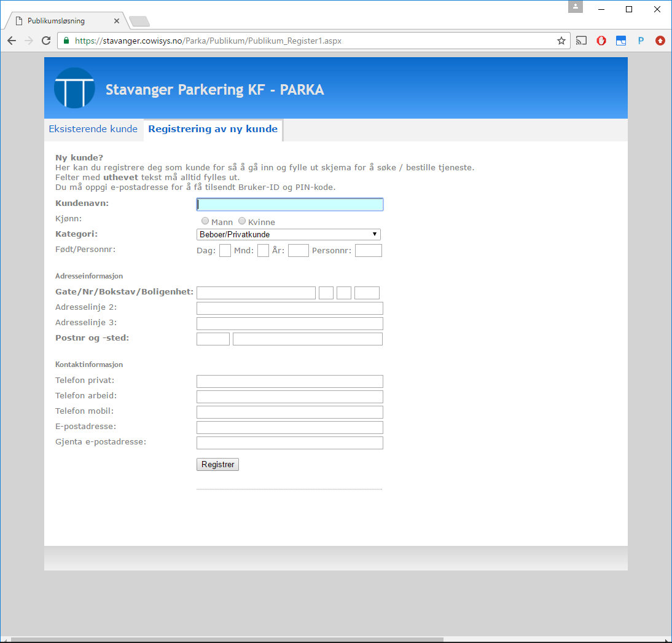Image resolution: width=672 pixels, height=643 pixels.
Task: Open the Kategori dropdown
Action: coord(289,234)
